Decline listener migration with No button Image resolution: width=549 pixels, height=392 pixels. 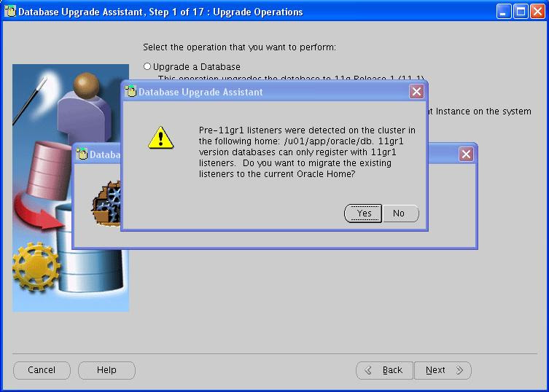[x=400, y=213]
